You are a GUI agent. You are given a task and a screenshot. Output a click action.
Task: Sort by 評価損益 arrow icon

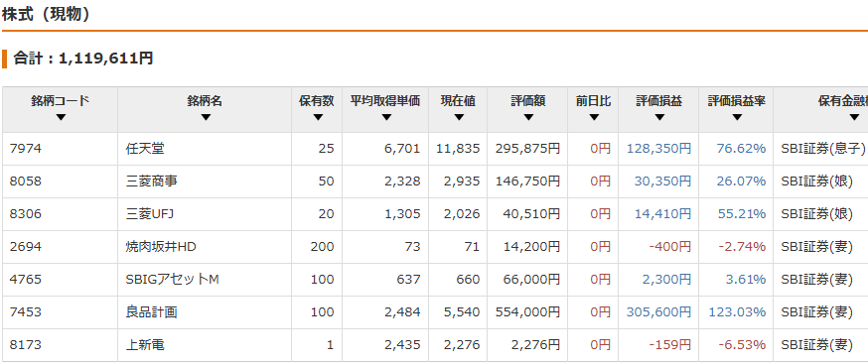[658, 117]
